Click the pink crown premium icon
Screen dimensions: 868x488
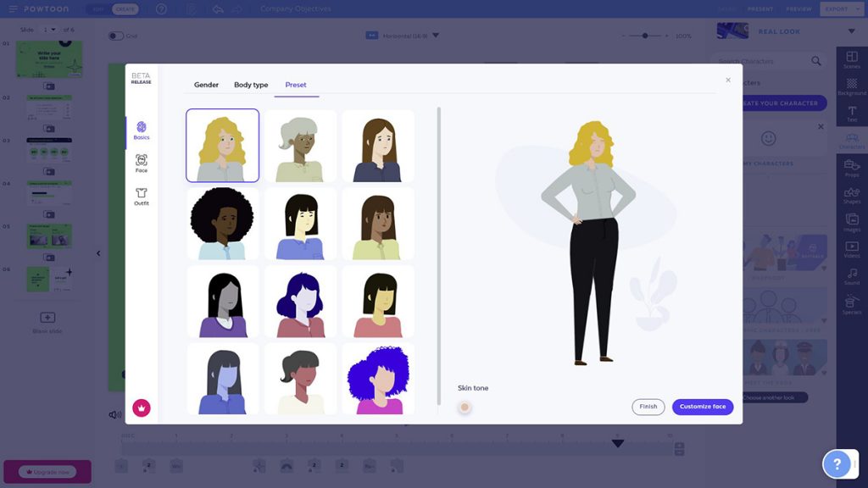(x=141, y=408)
